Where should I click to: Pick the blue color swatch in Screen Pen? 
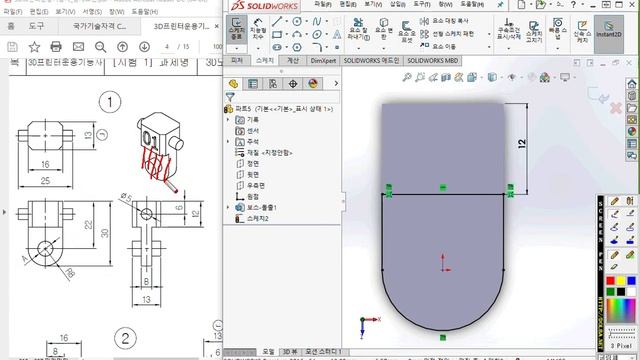(631, 281)
